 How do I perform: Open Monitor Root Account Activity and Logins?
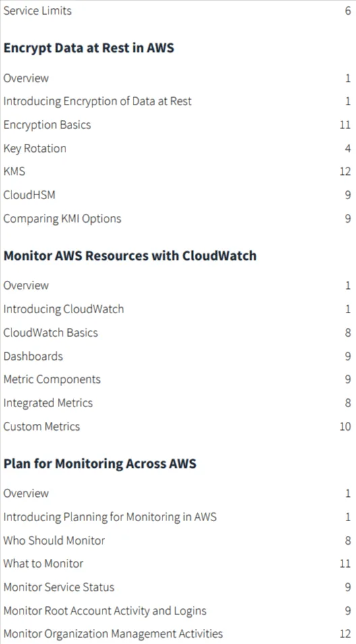(x=105, y=611)
